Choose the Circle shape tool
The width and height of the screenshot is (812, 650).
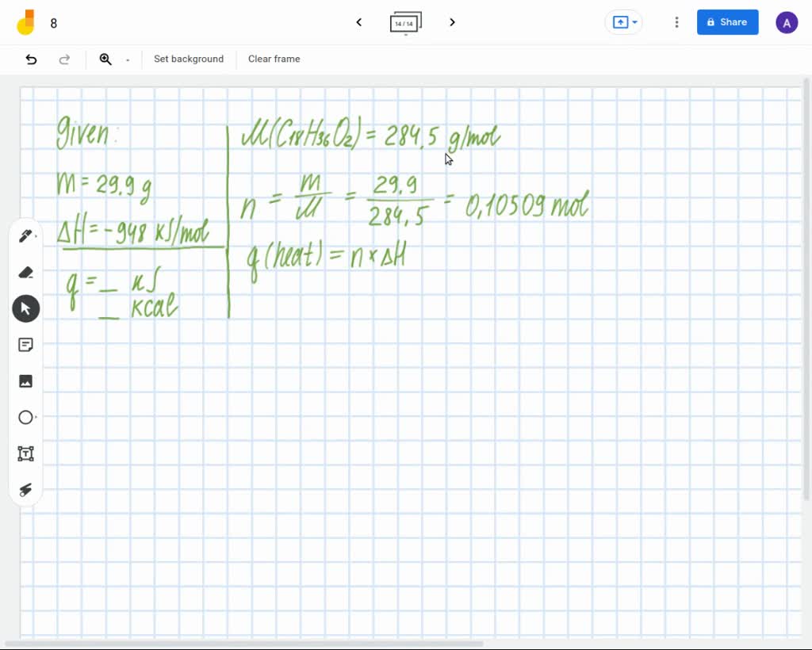25,417
